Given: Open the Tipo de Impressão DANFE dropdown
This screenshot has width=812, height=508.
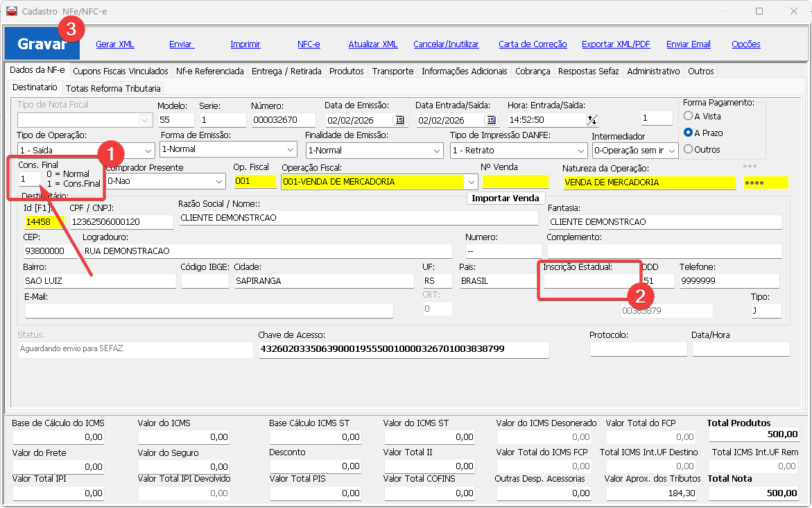Looking at the screenshot, I should point(580,151).
